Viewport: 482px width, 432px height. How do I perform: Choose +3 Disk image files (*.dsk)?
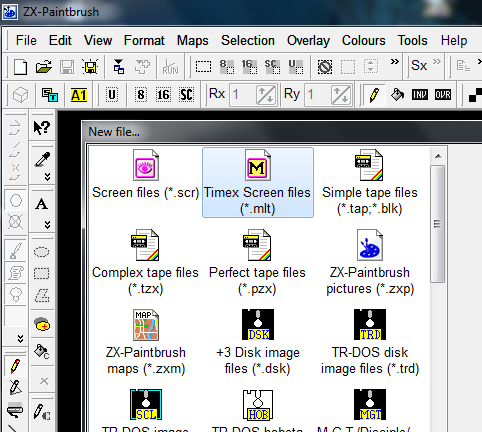[x=258, y=342]
